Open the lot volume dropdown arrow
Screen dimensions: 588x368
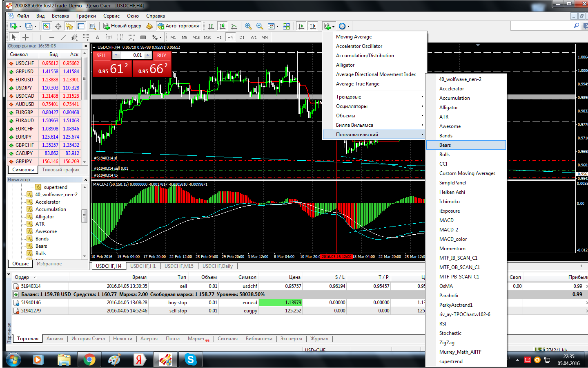pos(116,55)
